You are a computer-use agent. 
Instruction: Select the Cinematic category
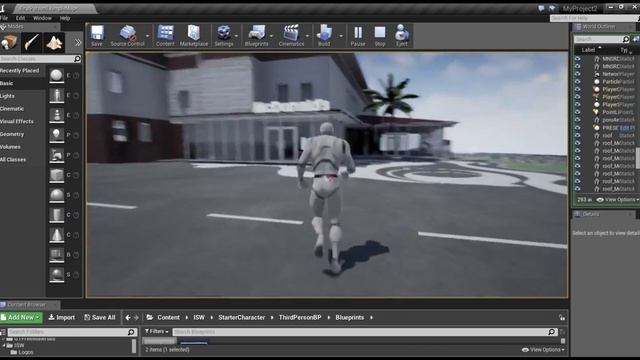click(12, 109)
